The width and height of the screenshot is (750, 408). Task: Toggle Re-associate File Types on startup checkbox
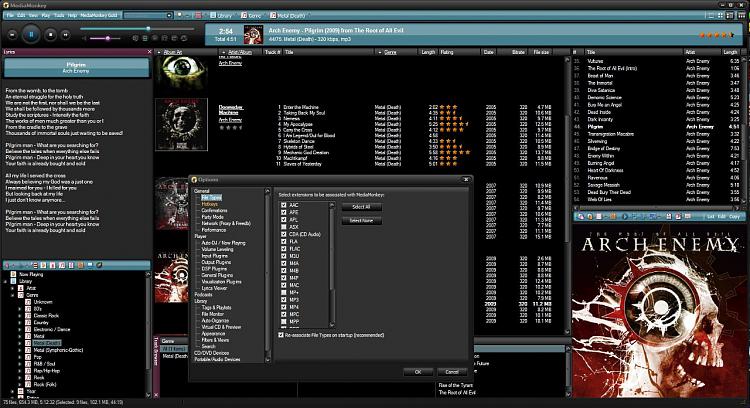coord(281,335)
